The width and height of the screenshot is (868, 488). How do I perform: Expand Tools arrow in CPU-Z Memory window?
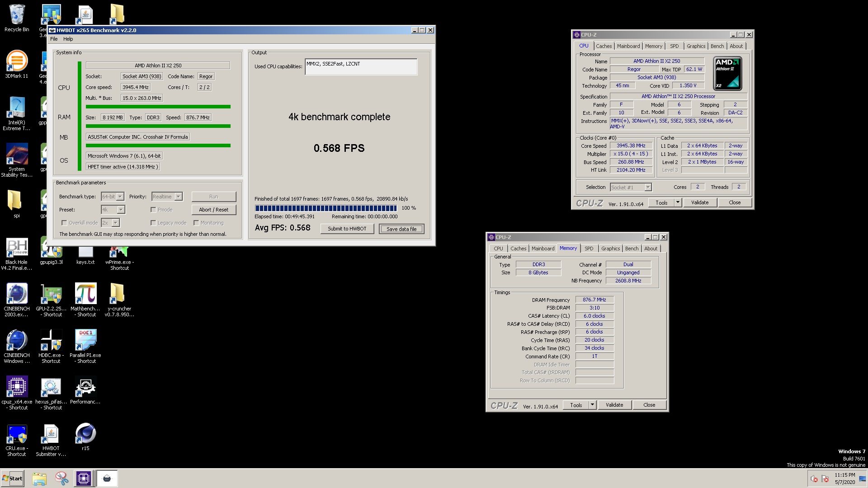(x=592, y=405)
